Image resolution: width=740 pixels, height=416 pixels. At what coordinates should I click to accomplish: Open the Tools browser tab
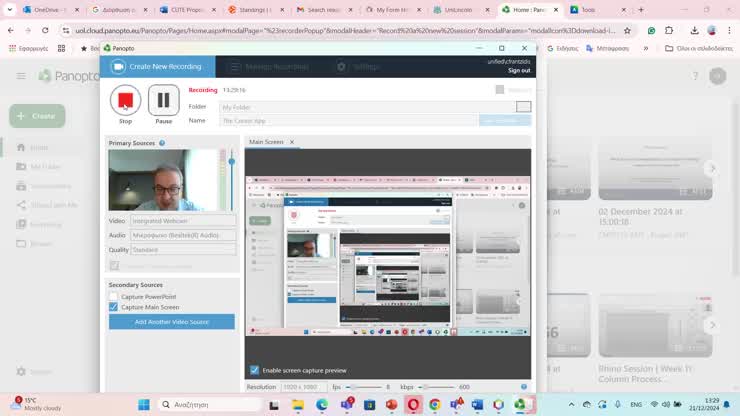point(599,9)
